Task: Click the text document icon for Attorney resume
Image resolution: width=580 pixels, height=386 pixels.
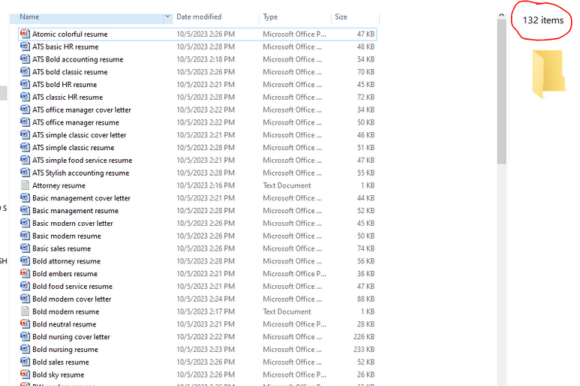Action: (25, 185)
